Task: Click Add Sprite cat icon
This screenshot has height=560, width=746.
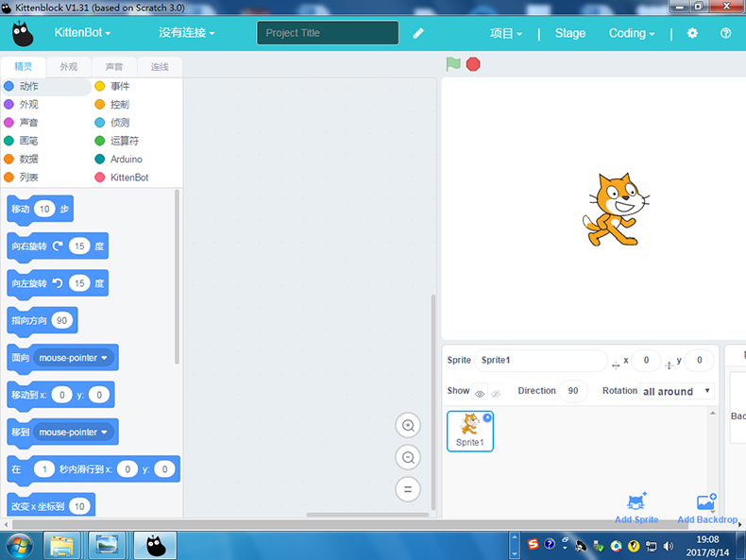Action: tap(636, 502)
